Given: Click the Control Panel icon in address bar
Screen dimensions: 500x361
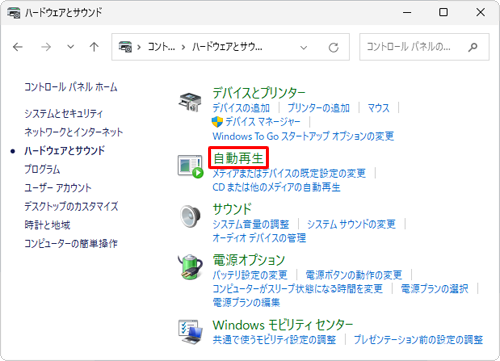Looking at the screenshot, I should 125,47.
